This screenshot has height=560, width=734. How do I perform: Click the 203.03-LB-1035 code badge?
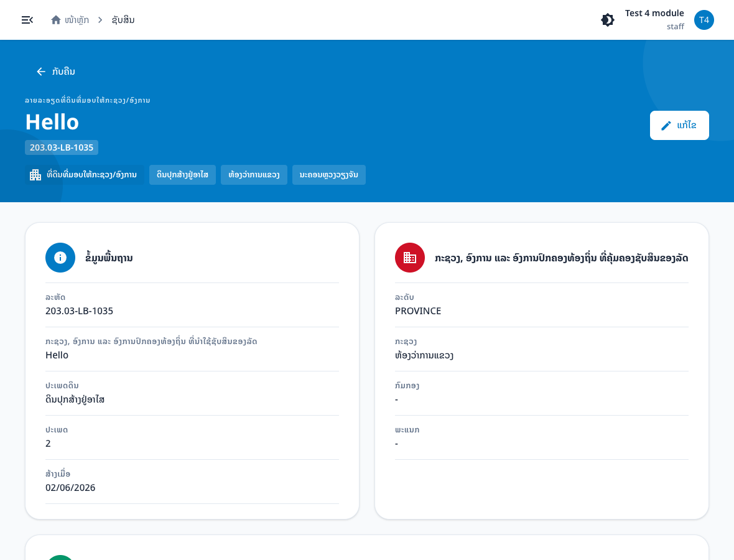pyautogui.click(x=62, y=147)
